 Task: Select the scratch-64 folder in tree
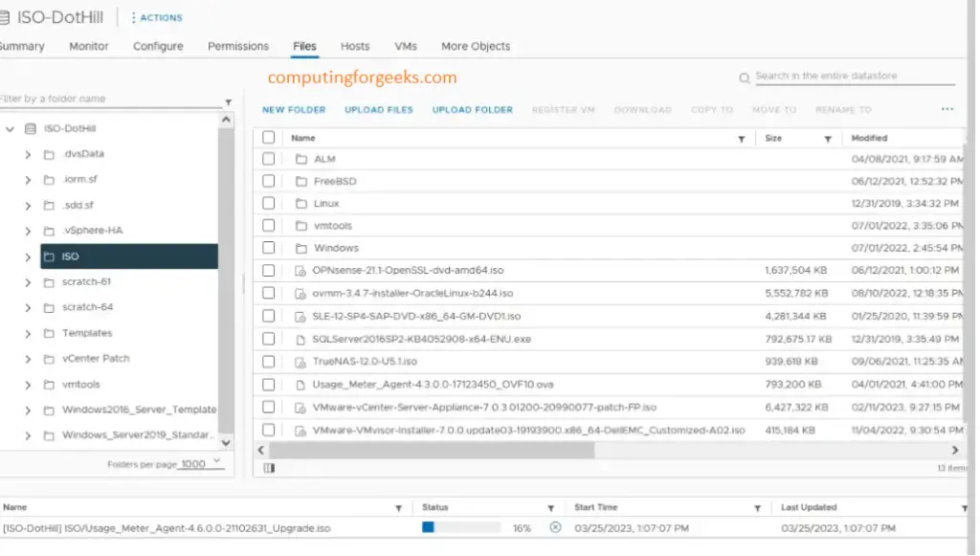pos(87,307)
